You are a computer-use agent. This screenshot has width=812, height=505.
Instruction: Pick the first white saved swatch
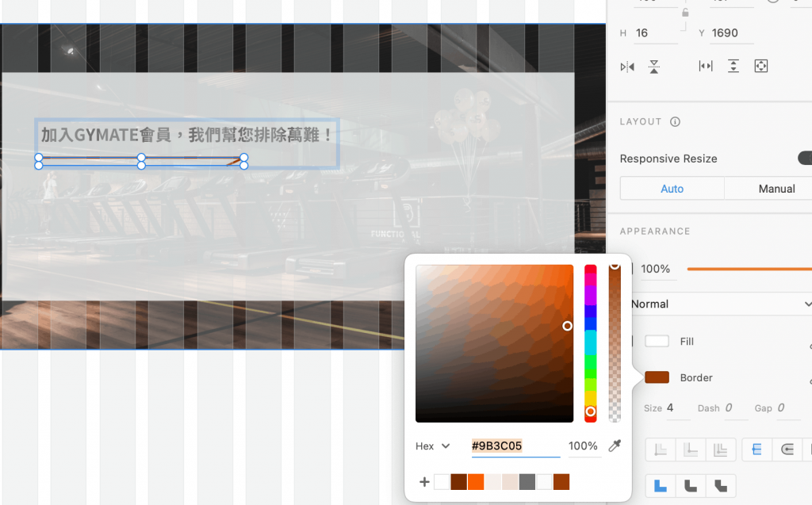(442, 482)
